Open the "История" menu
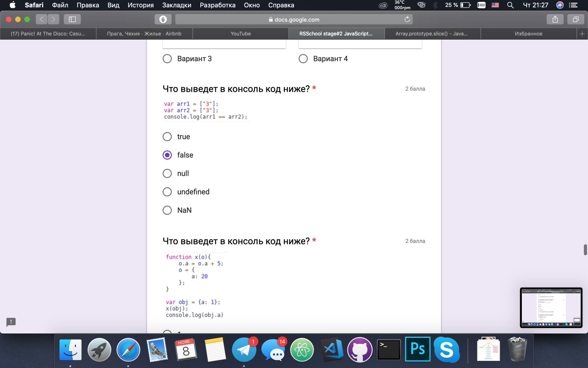This screenshot has height=368, width=588. pos(140,5)
